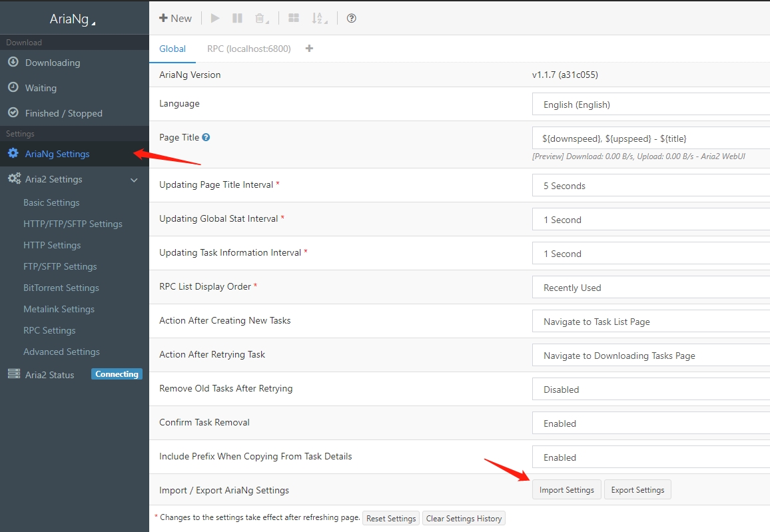Open the Downloading task list
This screenshot has width=770, height=532.
point(53,63)
